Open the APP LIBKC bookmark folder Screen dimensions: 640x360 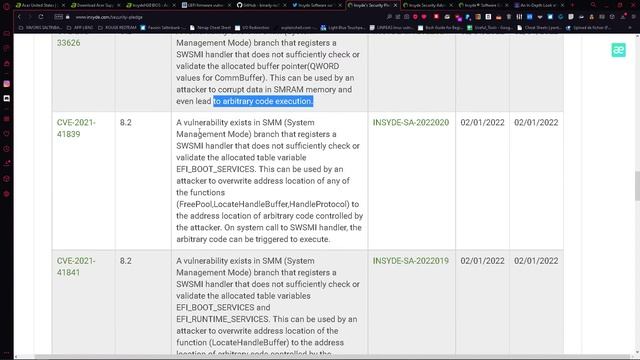[x=80, y=28]
